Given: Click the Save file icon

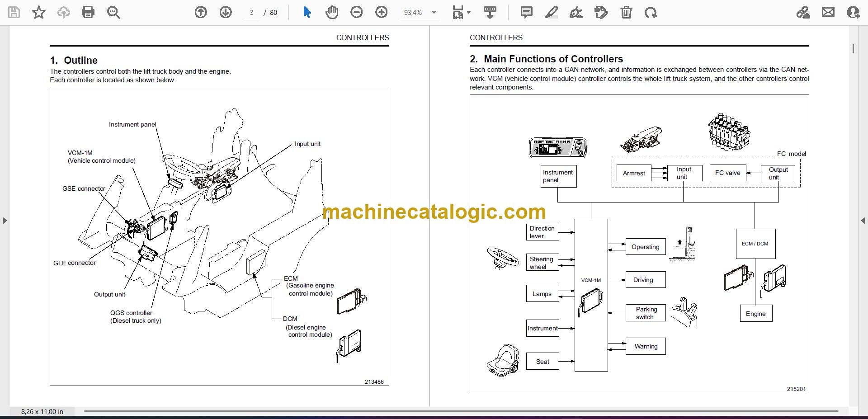Looking at the screenshot, I should (x=14, y=12).
